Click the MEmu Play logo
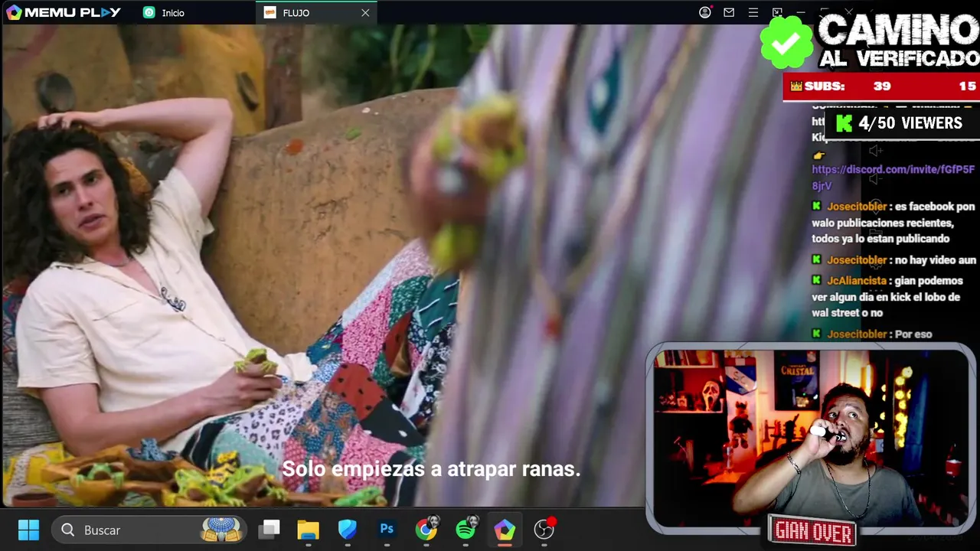980x551 pixels. pyautogui.click(x=64, y=12)
